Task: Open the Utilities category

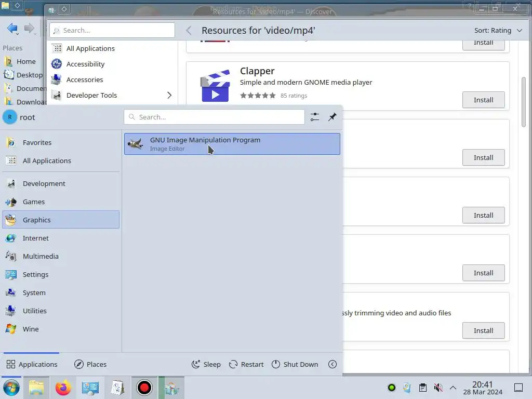Action: (x=61, y=311)
